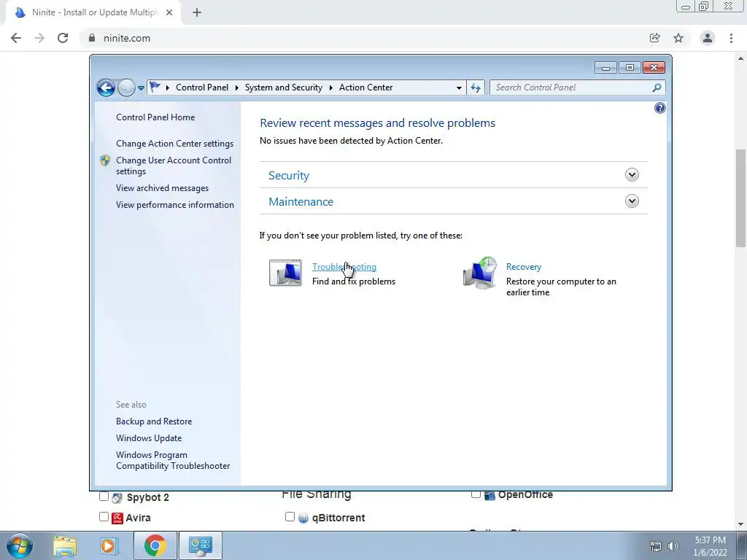The image size is (747, 560).
Task: Open Change Action Center settings
Action: coord(175,144)
